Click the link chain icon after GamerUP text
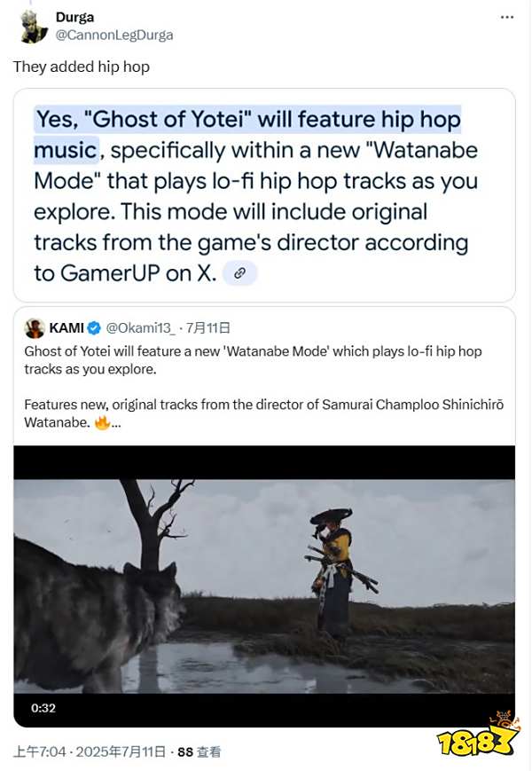The height and width of the screenshot is (771, 532). [x=239, y=273]
